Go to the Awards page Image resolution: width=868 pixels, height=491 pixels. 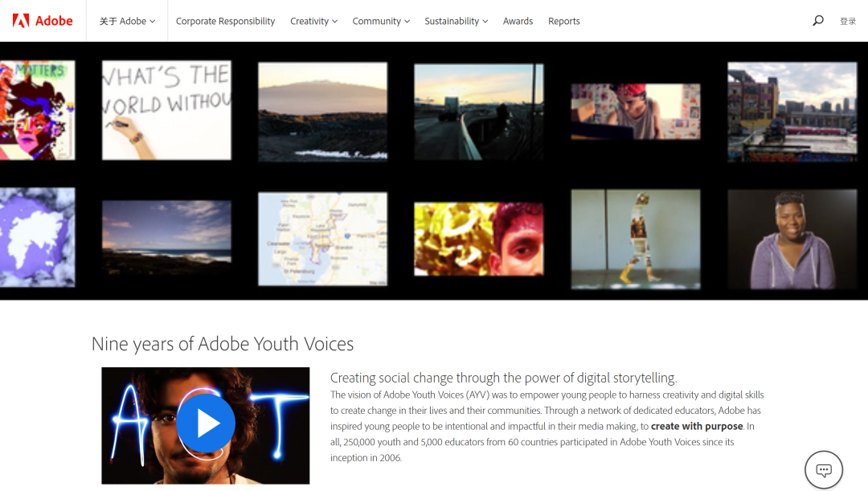tap(518, 21)
